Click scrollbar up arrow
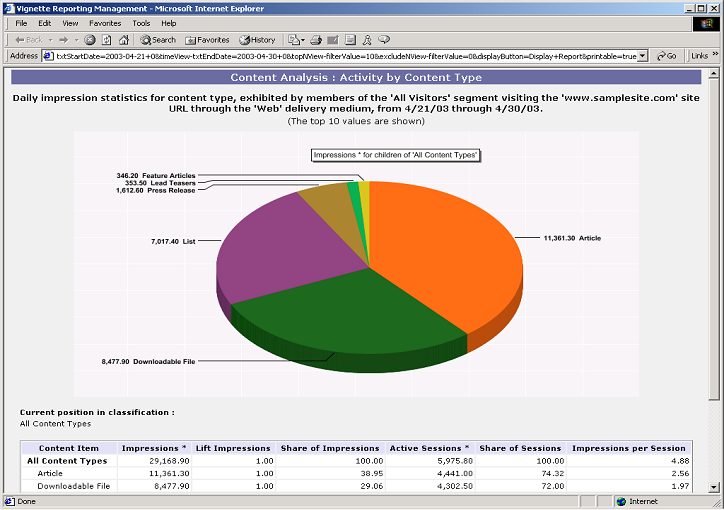 tap(713, 73)
